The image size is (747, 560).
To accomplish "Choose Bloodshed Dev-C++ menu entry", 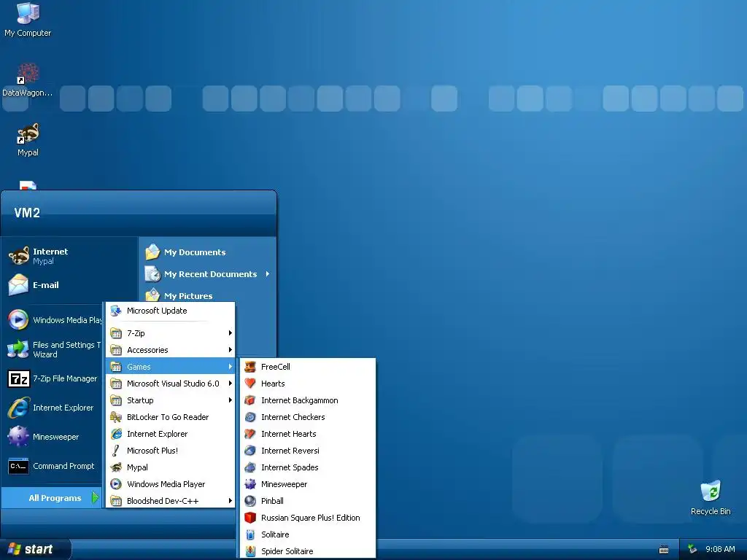I will click(171, 501).
